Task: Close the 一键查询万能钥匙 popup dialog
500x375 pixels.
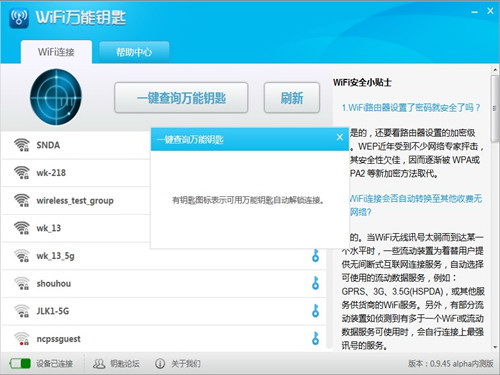Action: click(x=340, y=137)
